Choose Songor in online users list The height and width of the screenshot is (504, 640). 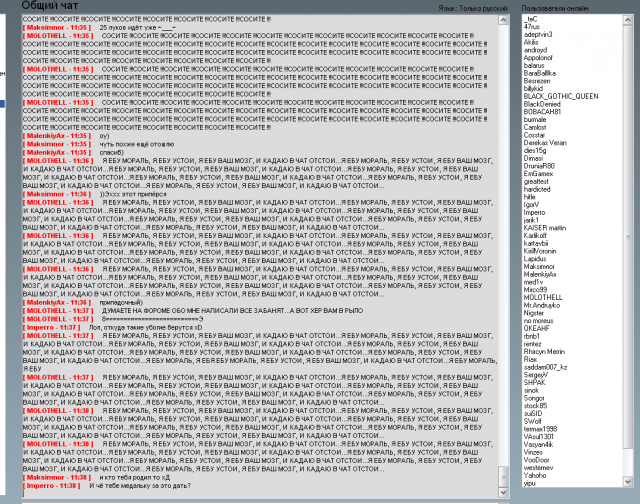534,399
